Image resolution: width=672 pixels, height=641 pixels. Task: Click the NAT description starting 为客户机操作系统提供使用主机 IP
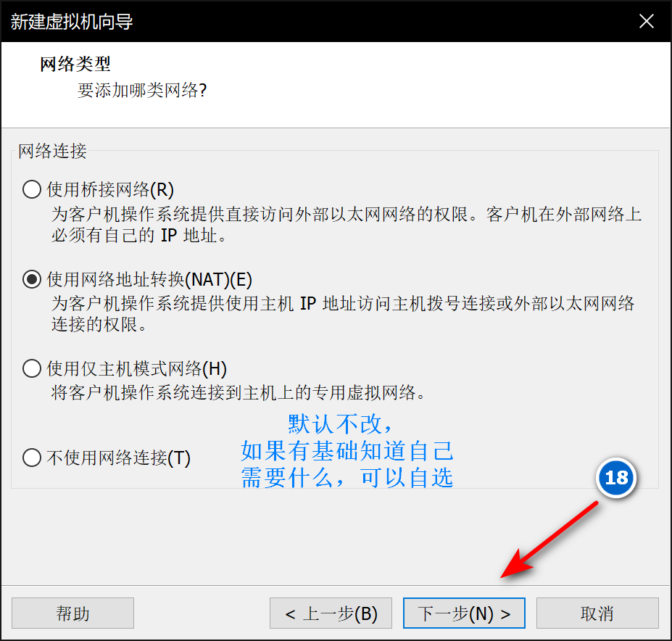pos(342,314)
